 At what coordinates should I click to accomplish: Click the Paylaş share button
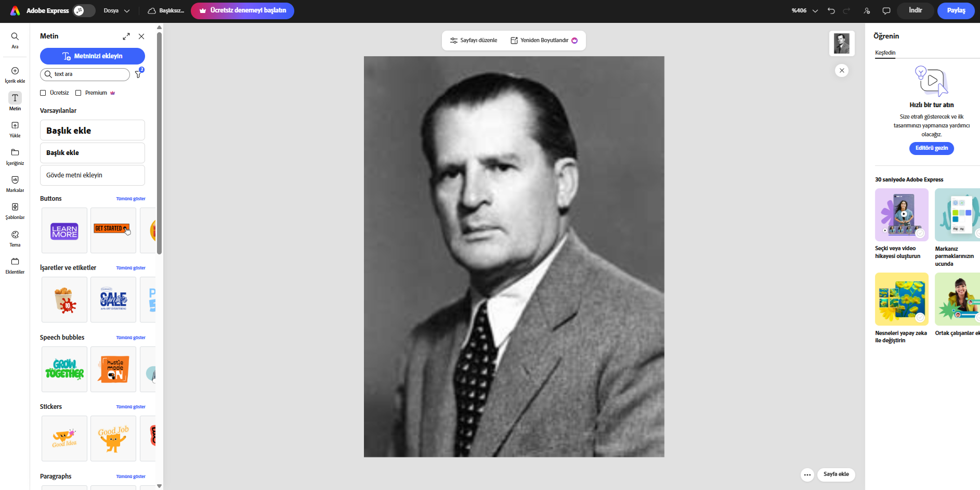(x=956, y=10)
